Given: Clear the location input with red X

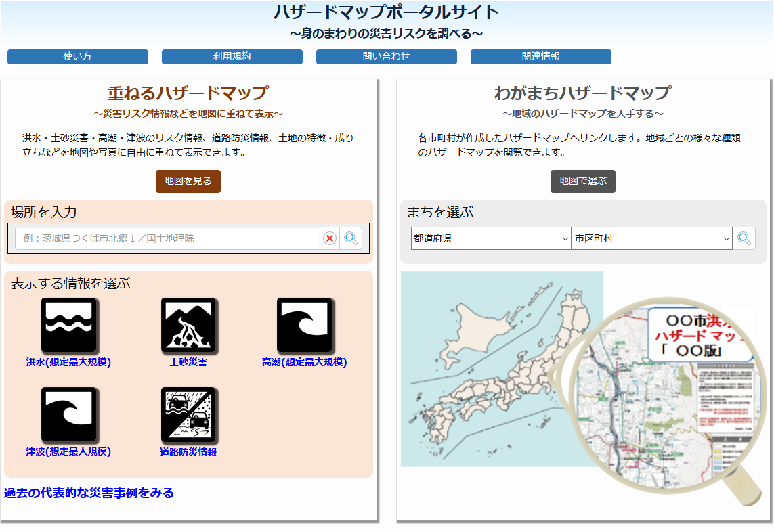Looking at the screenshot, I should point(330,238).
